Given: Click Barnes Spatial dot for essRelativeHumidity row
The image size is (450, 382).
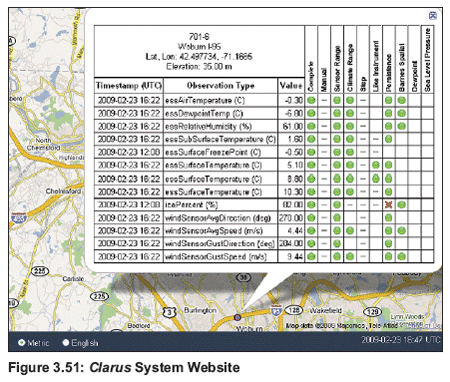Looking at the screenshot, I should [401, 126].
